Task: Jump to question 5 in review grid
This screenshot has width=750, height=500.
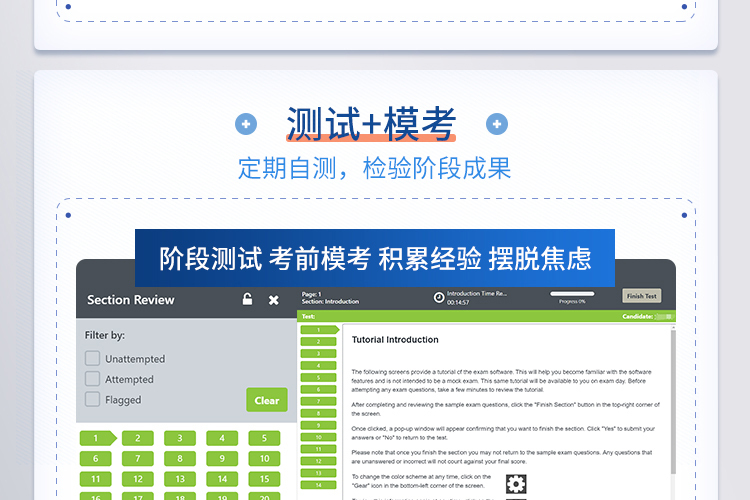Action: point(264,438)
